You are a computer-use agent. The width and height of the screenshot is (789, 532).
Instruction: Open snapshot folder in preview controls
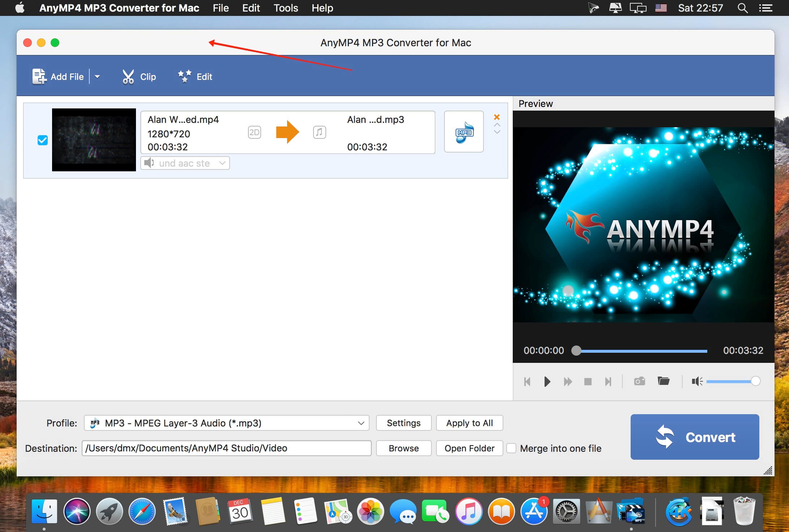[663, 381]
